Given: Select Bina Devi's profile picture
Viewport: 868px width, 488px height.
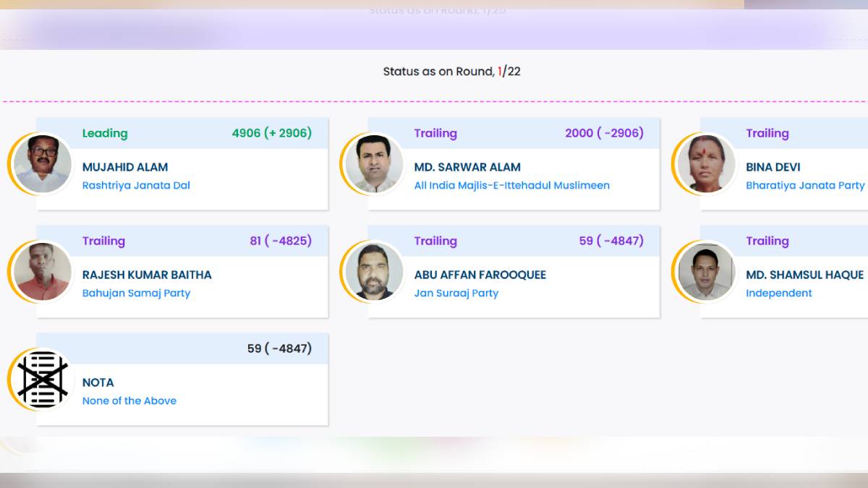Looking at the screenshot, I should coord(706,164).
